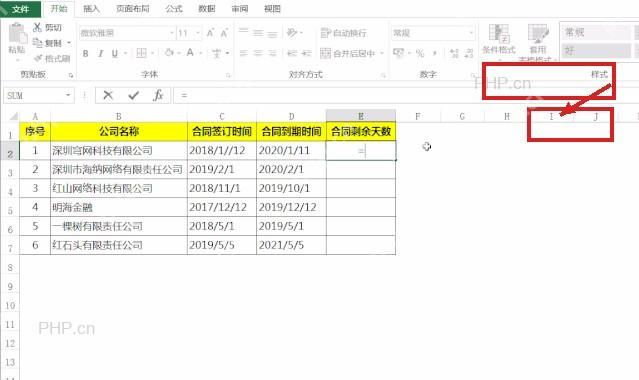The image size is (639, 380).
Task: Click the Percent Style icon
Action: coord(420,53)
